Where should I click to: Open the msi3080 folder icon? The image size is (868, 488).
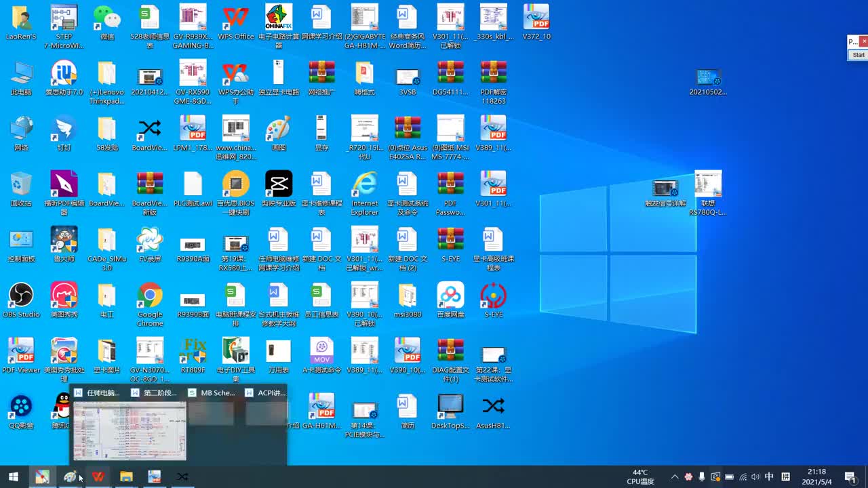coord(407,301)
